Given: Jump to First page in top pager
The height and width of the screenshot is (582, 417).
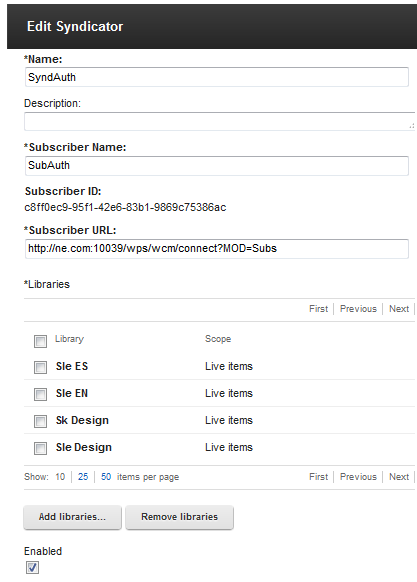Looking at the screenshot, I should coord(319,309).
